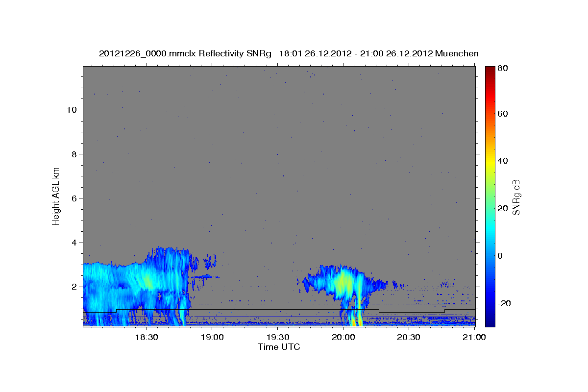
Task: Click the height tick label 4
Action: [x=73, y=243]
